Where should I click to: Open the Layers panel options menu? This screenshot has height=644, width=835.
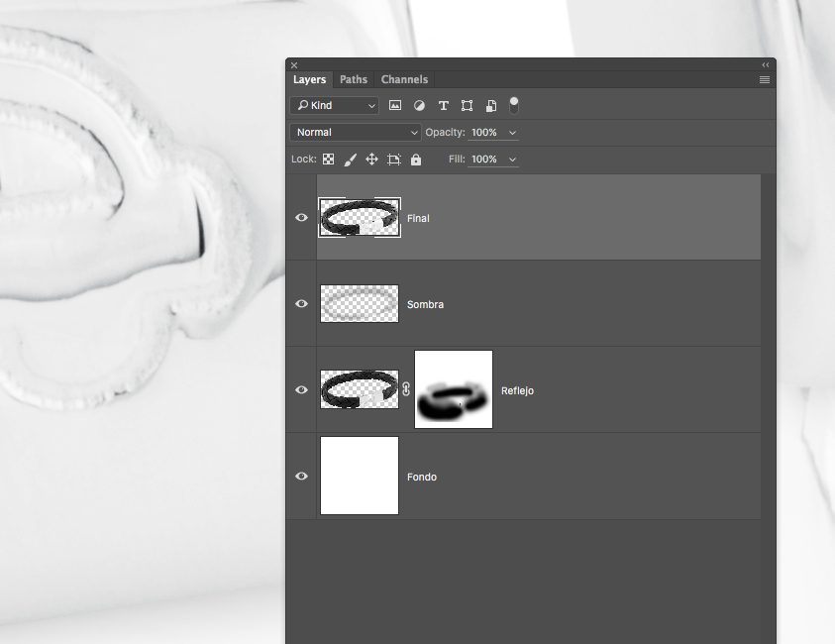click(x=765, y=79)
